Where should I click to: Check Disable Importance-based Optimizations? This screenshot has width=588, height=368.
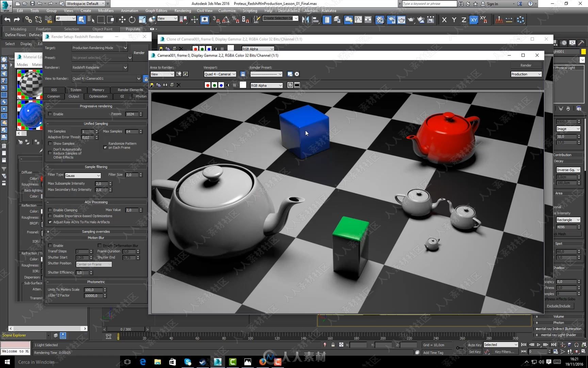point(50,216)
